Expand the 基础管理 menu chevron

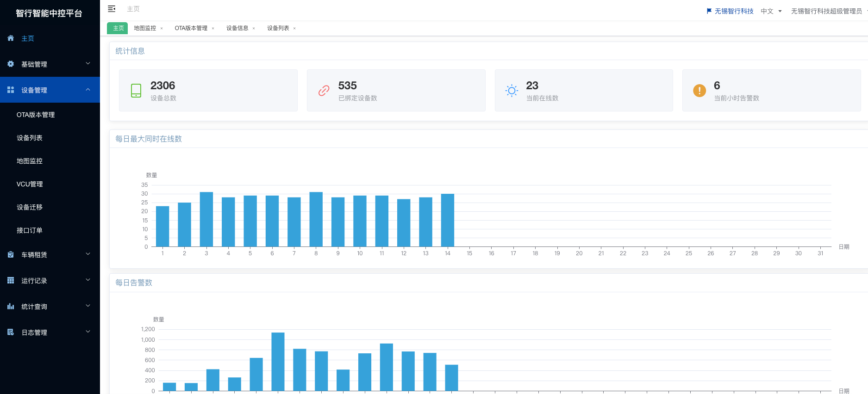pyautogui.click(x=88, y=63)
